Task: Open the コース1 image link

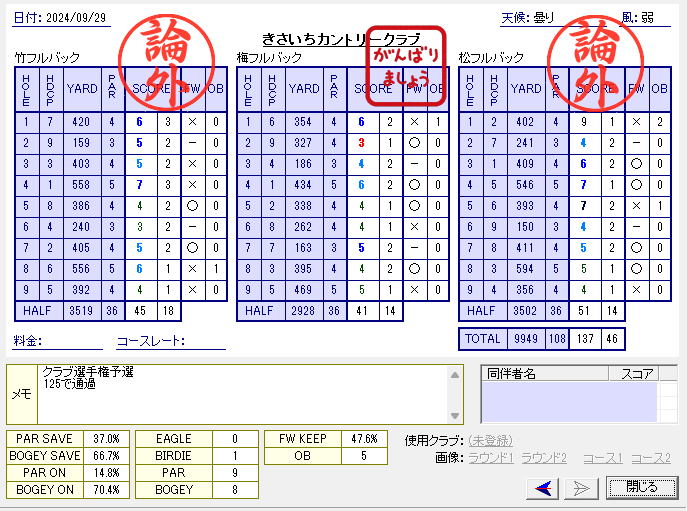Action: [603, 458]
